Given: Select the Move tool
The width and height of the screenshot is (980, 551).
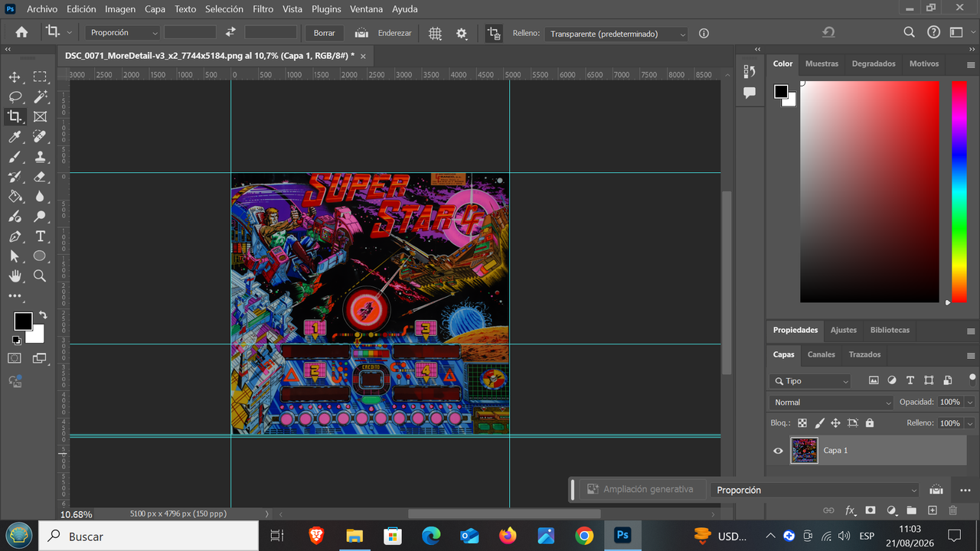Looking at the screenshot, I should point(15,77).
